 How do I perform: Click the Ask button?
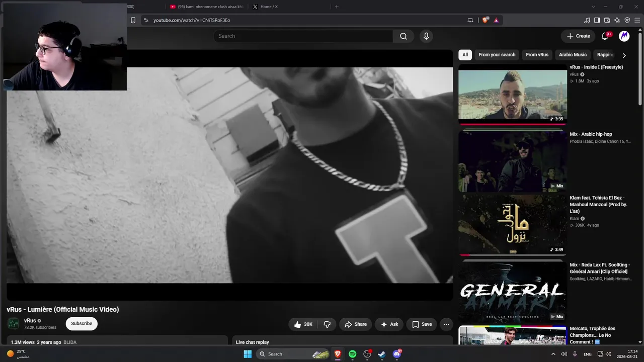tap(389, 324)
